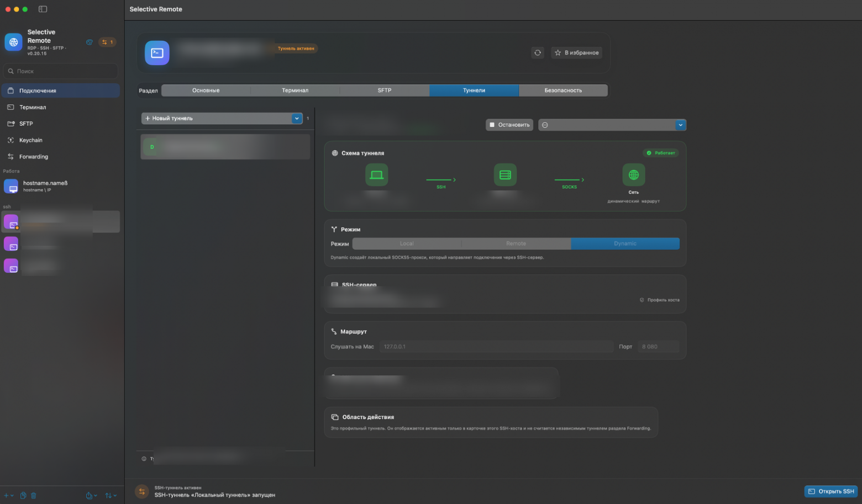Click the Поиск search field
Screen dimensions: 862x504
61,71
